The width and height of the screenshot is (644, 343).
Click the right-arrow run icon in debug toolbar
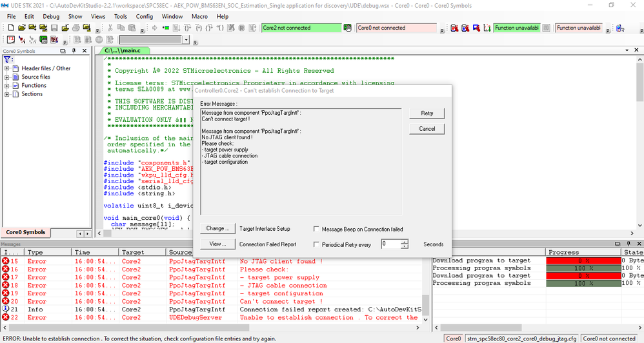pyautogui.click(x=155, y=28)
